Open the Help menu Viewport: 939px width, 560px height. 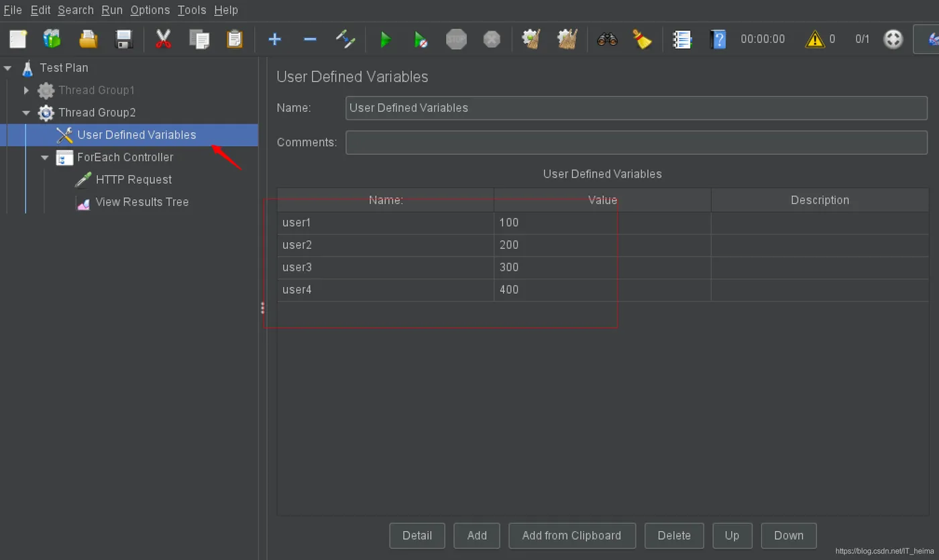click(226, 10)
